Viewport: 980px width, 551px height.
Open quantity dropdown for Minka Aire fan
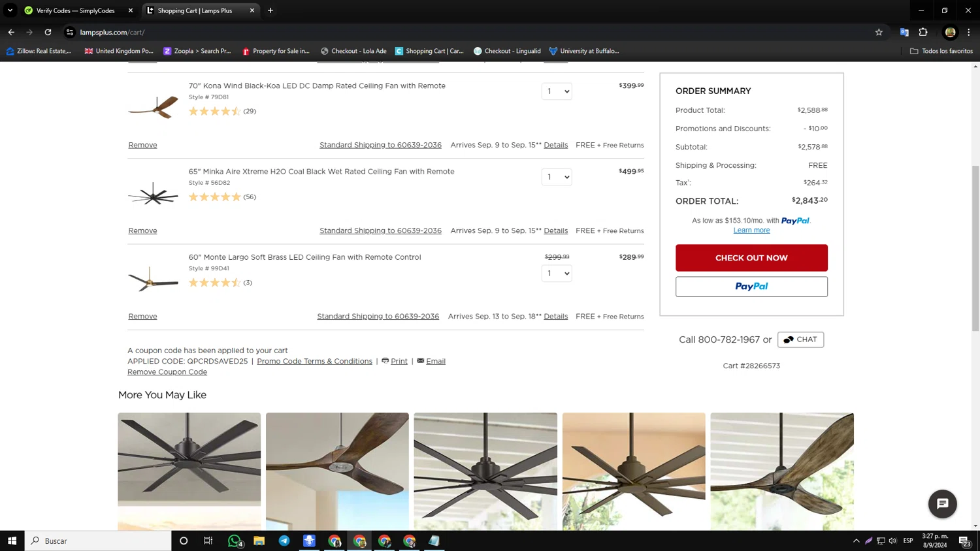click(x=557, y=177)
